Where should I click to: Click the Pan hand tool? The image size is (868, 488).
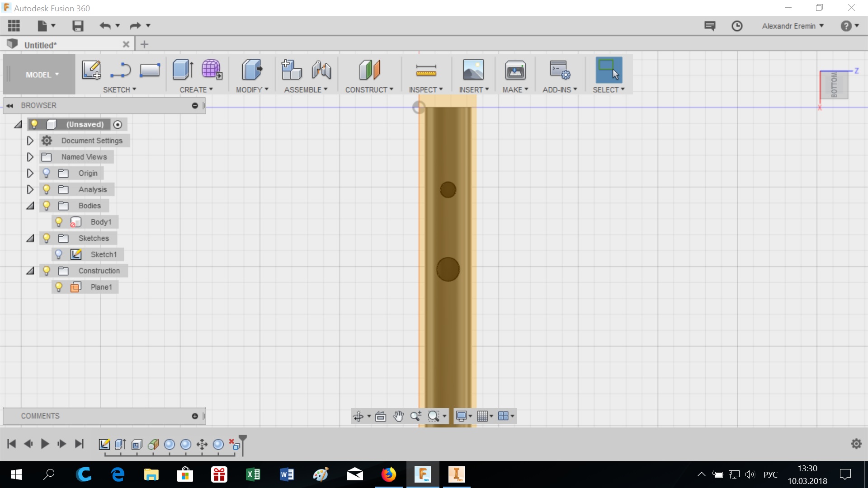(x=398, y=416)
